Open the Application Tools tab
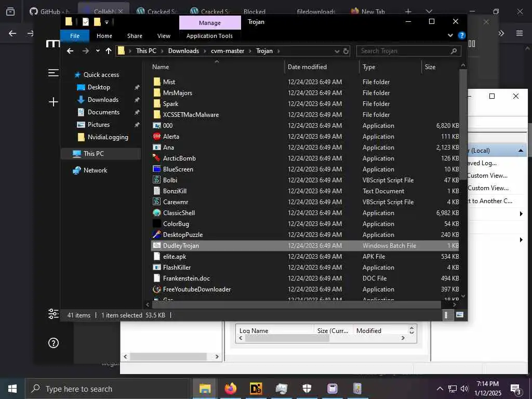 (x=209, y=36)
